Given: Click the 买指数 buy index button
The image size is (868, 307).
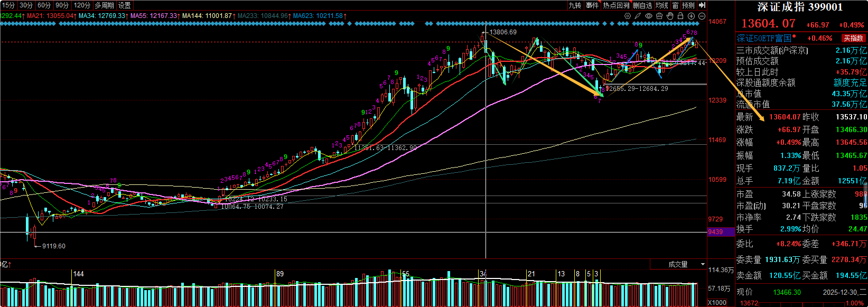Looking at the screenshot, I should [853, 38].
